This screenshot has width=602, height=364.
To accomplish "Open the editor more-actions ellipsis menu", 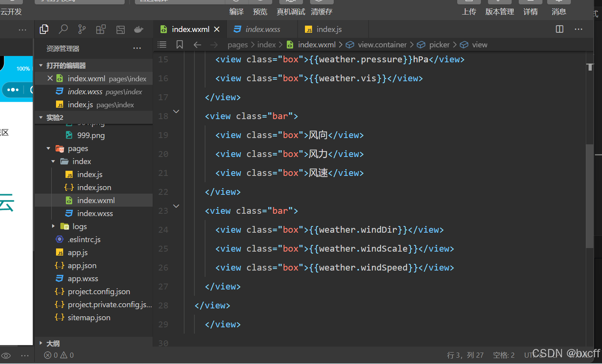I will tap(578, 29).
